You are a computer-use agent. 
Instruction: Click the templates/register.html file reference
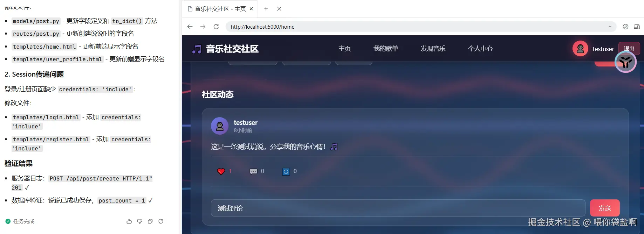(51, 139)
